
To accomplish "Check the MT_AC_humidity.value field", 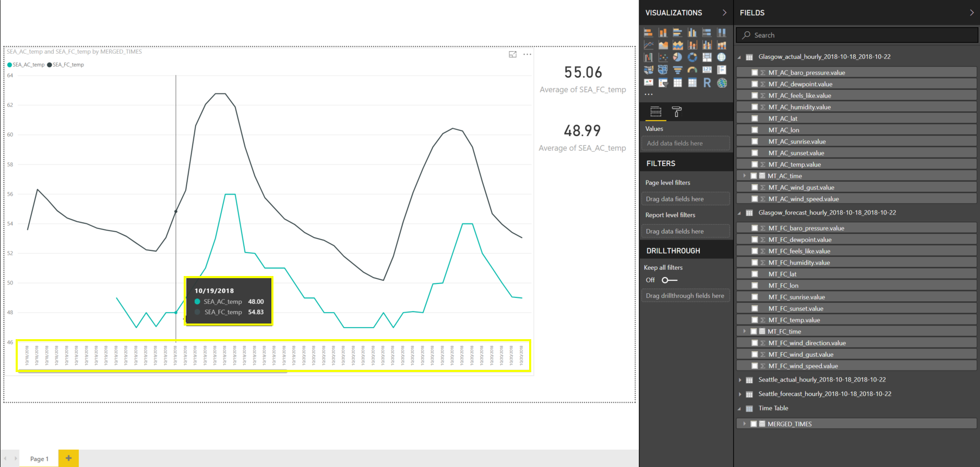I will [755, 107].
